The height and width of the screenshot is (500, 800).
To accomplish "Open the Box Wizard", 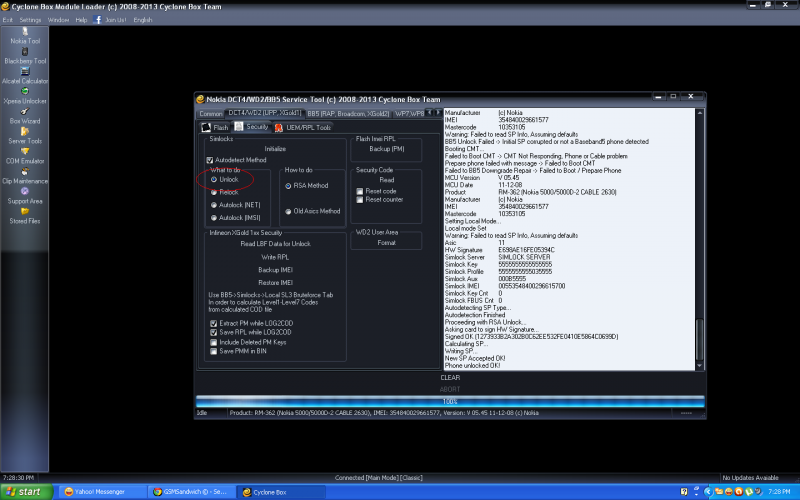I will 25,114.
